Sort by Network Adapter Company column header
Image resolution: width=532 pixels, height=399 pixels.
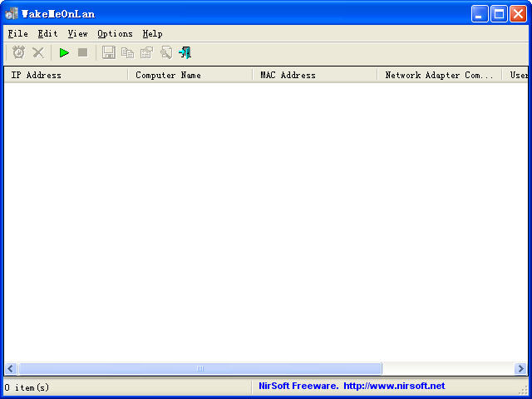point(440,75)
